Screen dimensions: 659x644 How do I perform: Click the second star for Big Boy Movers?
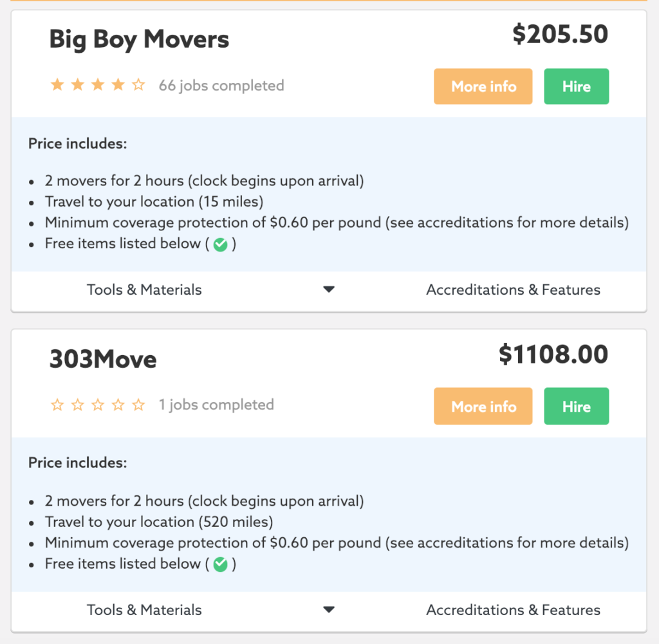tap(77, 84)
